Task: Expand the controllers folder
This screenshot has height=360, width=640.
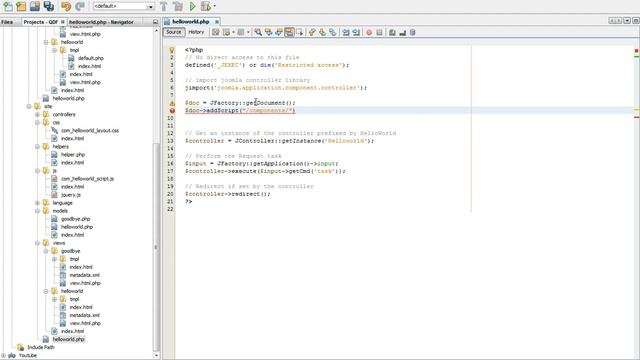Action: 38,115
